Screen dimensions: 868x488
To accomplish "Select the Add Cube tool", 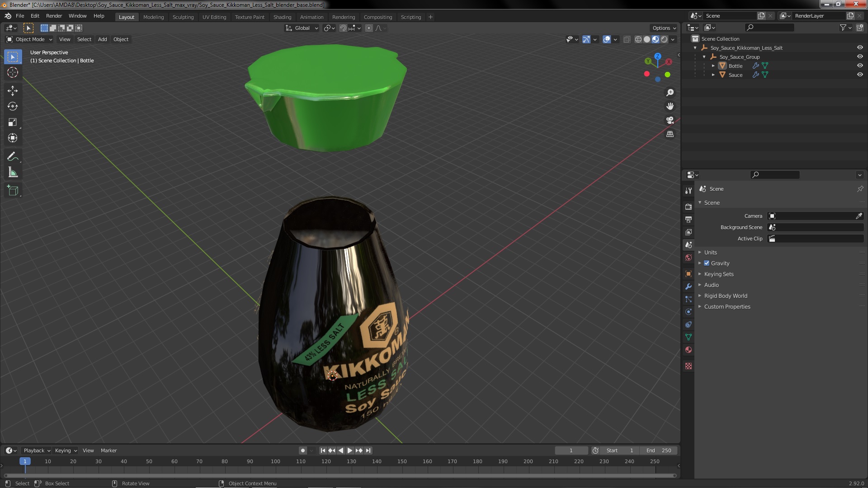I will [x=13, y=190].
